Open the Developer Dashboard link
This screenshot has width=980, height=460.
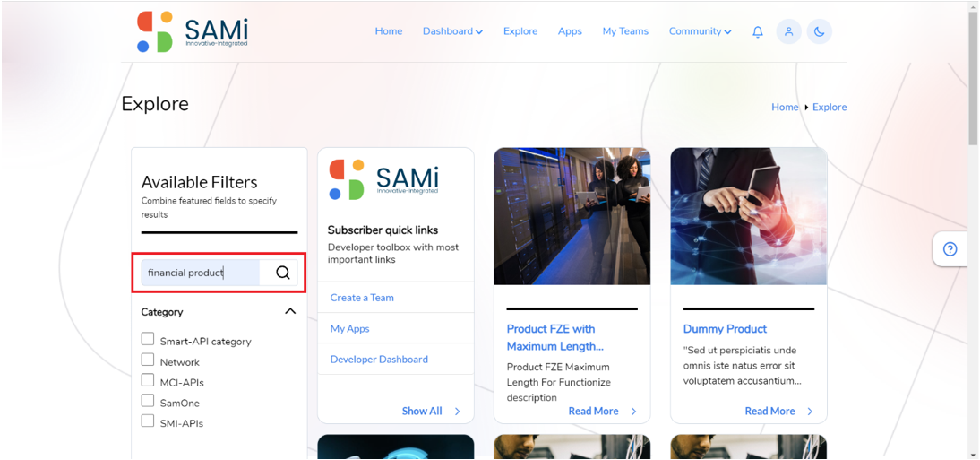(x=380, y=360)
